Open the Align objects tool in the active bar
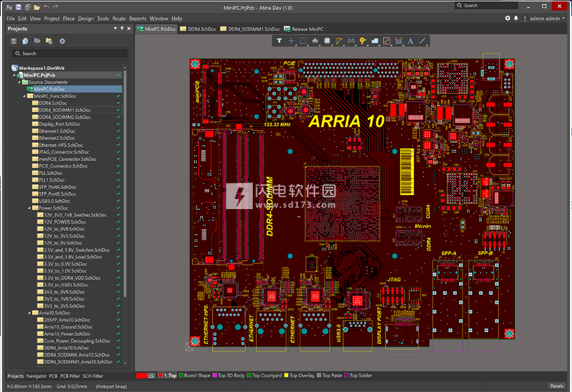This screenshot has width=572, height=392. pos(315,41)
